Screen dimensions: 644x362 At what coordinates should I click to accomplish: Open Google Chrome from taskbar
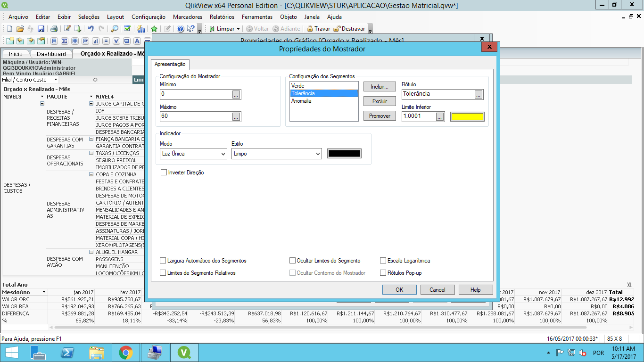pyautogui.click(x=125, y=352)
